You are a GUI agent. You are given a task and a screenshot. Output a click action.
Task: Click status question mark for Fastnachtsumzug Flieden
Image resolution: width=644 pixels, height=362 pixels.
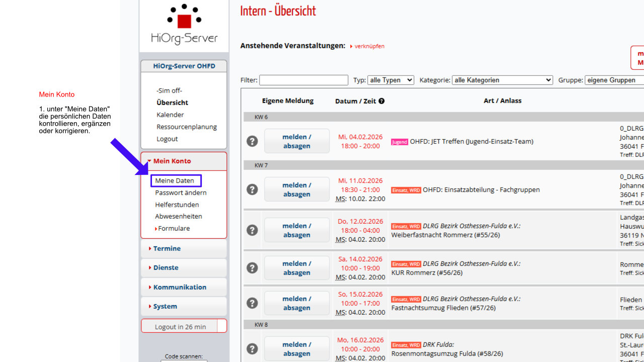coord(252,303)
